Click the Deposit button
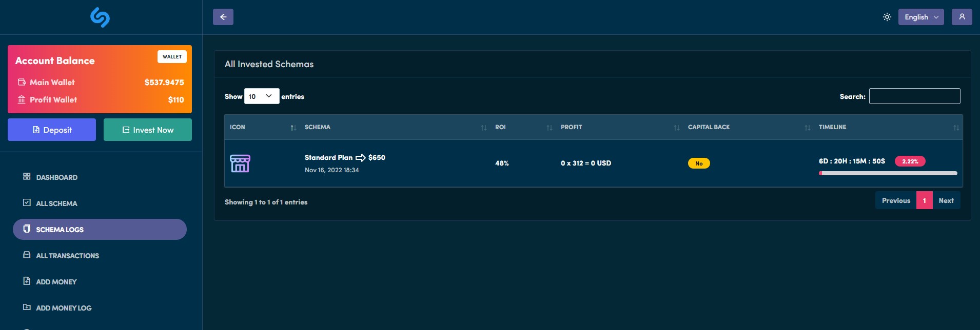The width and height of the screenshot is (980, 330). click(x=52, y=130)
